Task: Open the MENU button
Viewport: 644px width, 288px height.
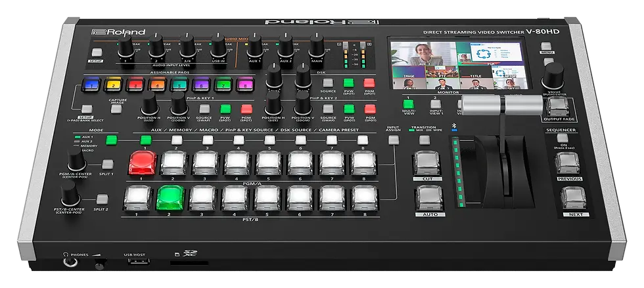Action: coord(546,46)
